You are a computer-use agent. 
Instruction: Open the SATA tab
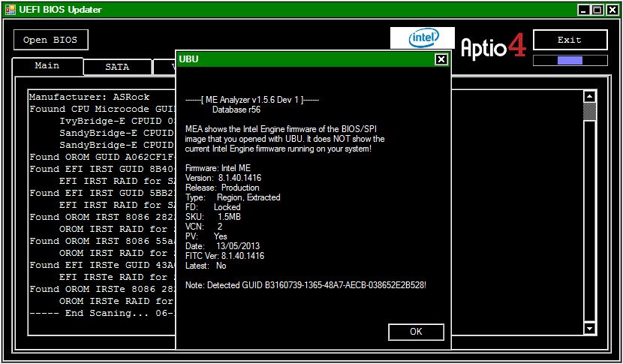tap(117, 67)
